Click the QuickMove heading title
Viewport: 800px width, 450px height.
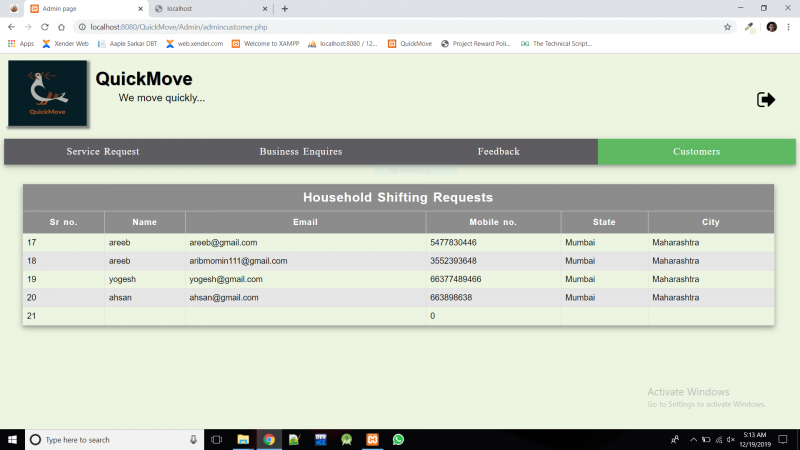tap(144, 79)
